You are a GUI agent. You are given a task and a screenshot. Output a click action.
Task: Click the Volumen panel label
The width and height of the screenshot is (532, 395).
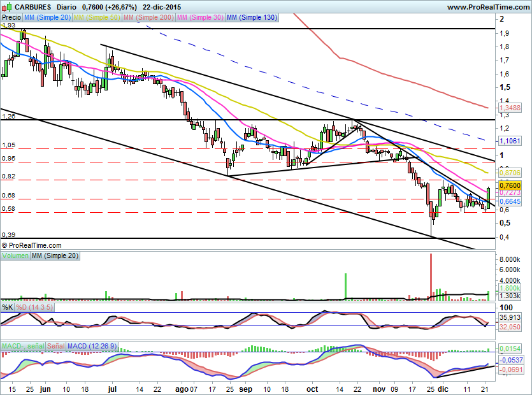[x=15, y=255]
